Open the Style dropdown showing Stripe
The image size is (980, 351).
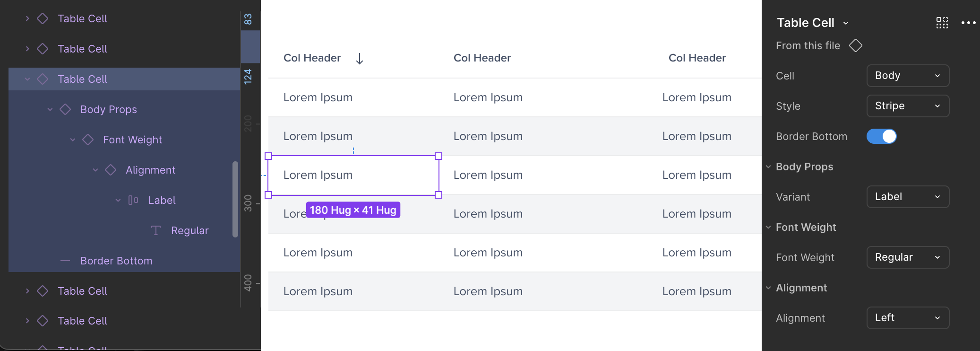pos(908,106)
